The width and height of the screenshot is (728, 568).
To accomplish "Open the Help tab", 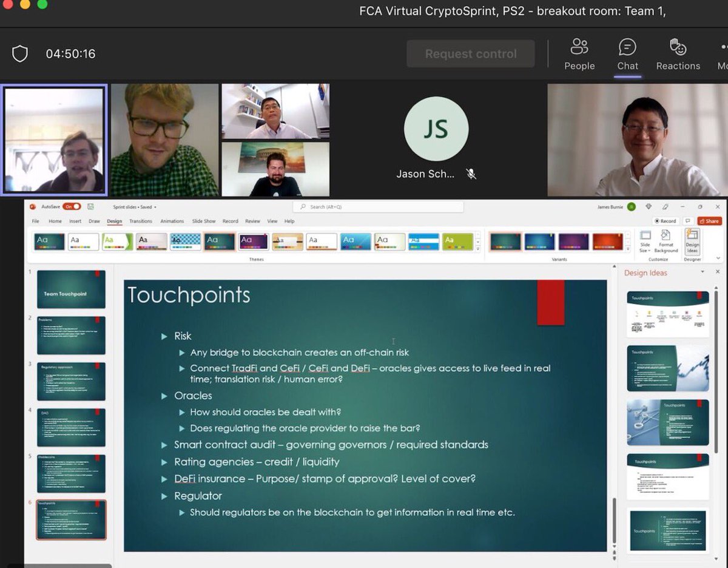I will [x=289, y=221].
